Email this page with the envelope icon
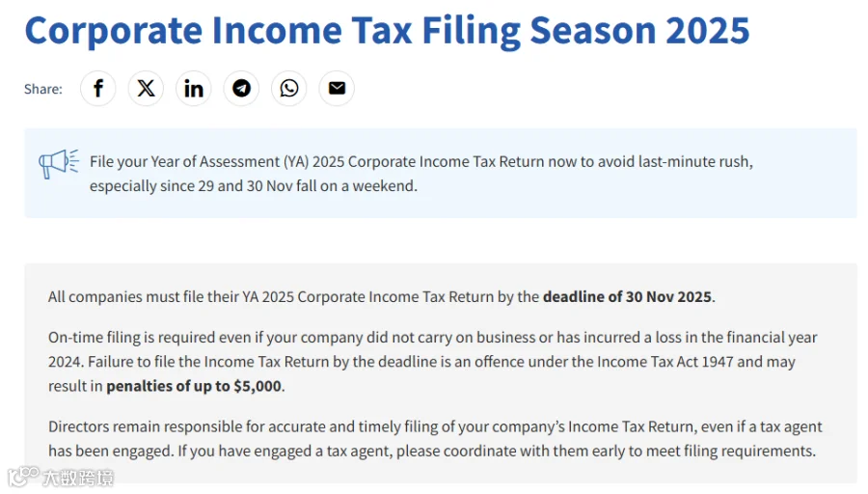This screenshot has height=494, width=868. 337,88
